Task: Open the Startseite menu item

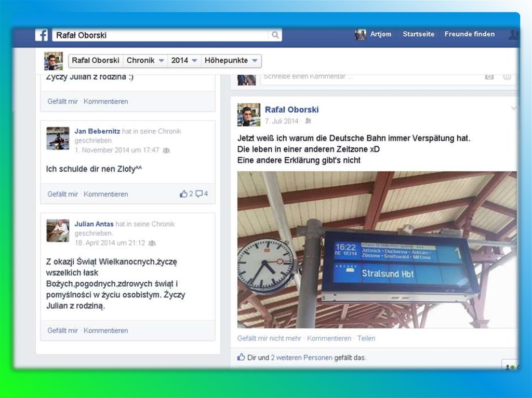Action: (x=418, y=34)
